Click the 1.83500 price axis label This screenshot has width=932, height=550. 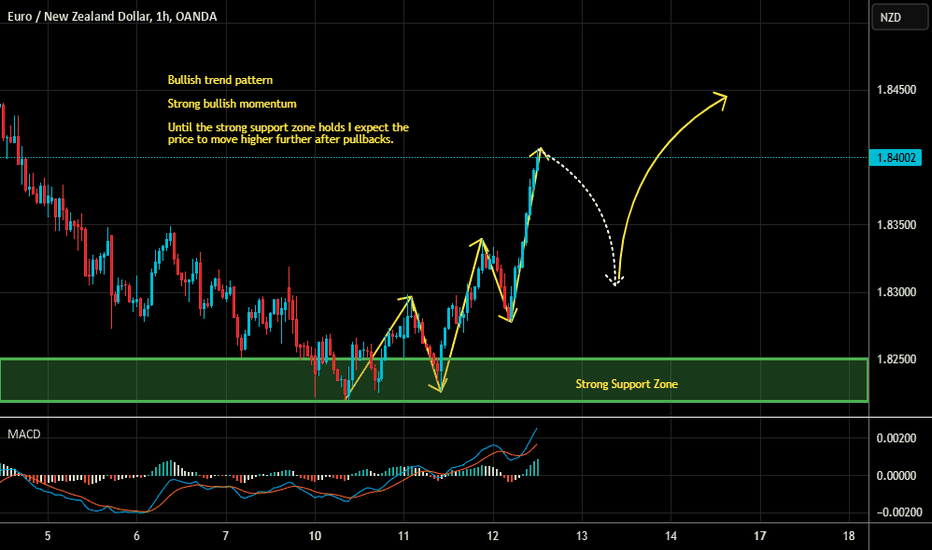[x=896, y=225]
